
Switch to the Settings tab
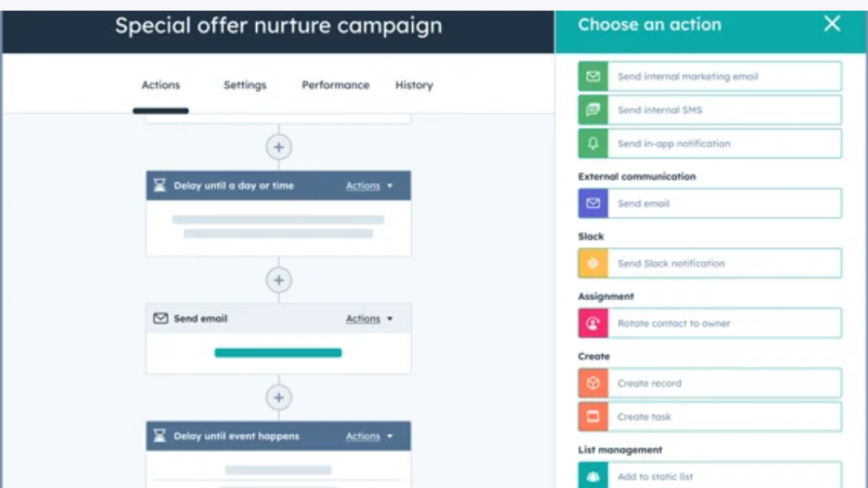coord(244,85)
